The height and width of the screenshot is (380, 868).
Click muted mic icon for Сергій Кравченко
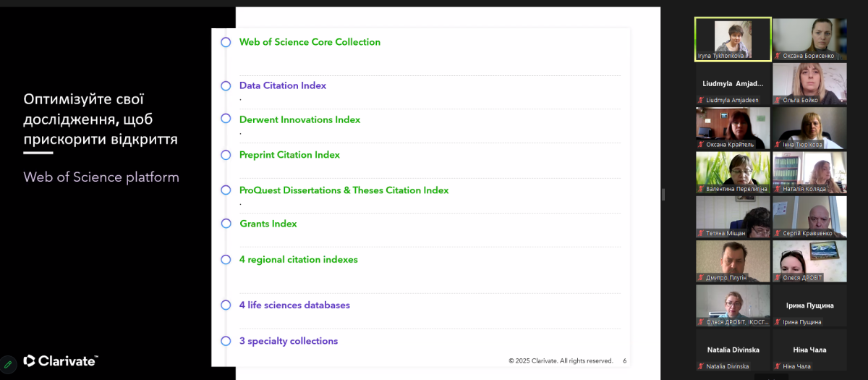coord(778,234)
